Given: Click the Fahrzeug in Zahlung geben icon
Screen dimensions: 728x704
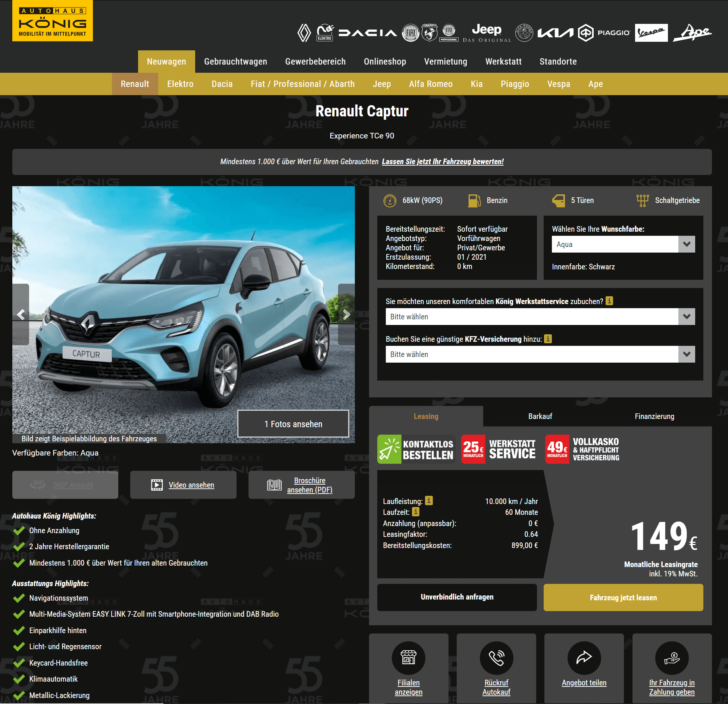Looking at the screenshot, I should (672, 658).
